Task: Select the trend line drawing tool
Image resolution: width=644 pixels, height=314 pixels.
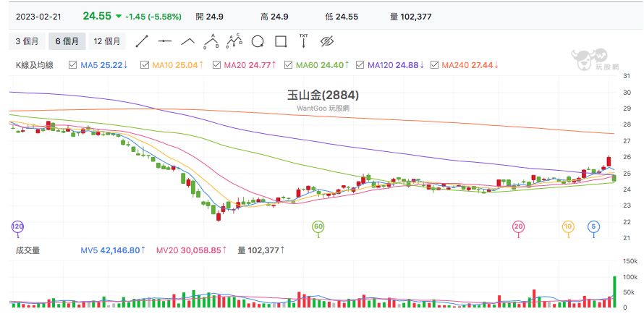Action: point(142,41)
